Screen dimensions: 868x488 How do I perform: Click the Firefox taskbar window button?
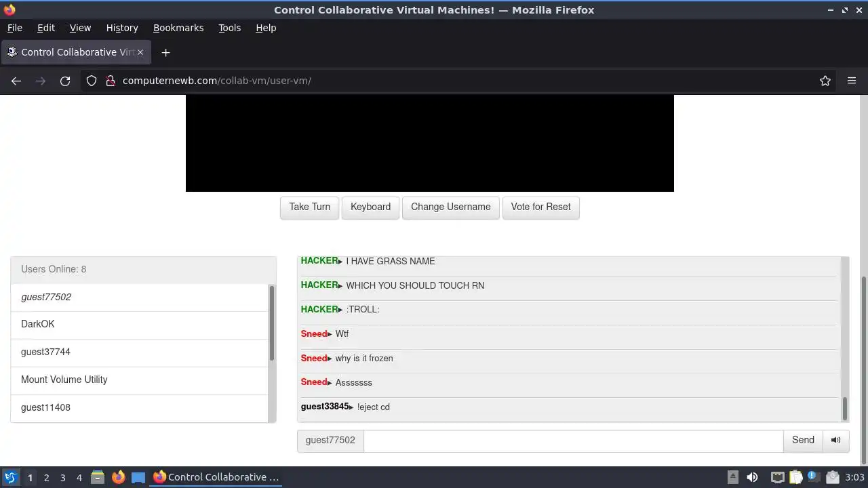(217, 477)
